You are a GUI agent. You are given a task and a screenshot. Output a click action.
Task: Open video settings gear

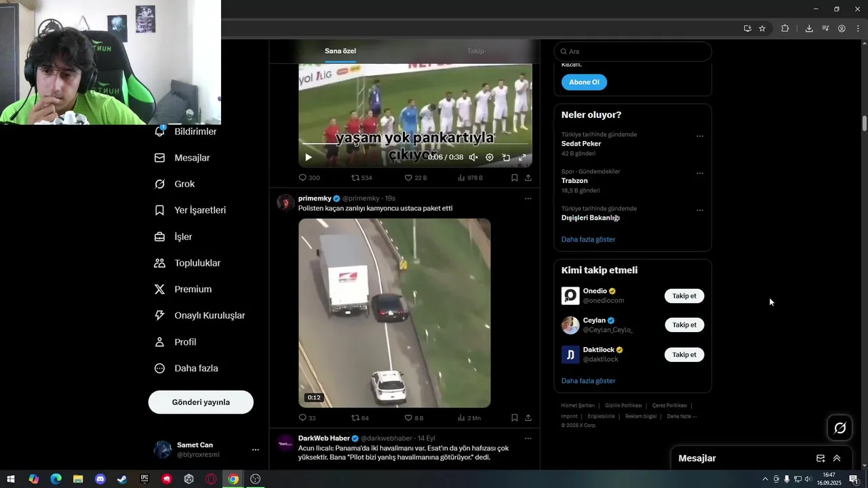coord(490,157)
